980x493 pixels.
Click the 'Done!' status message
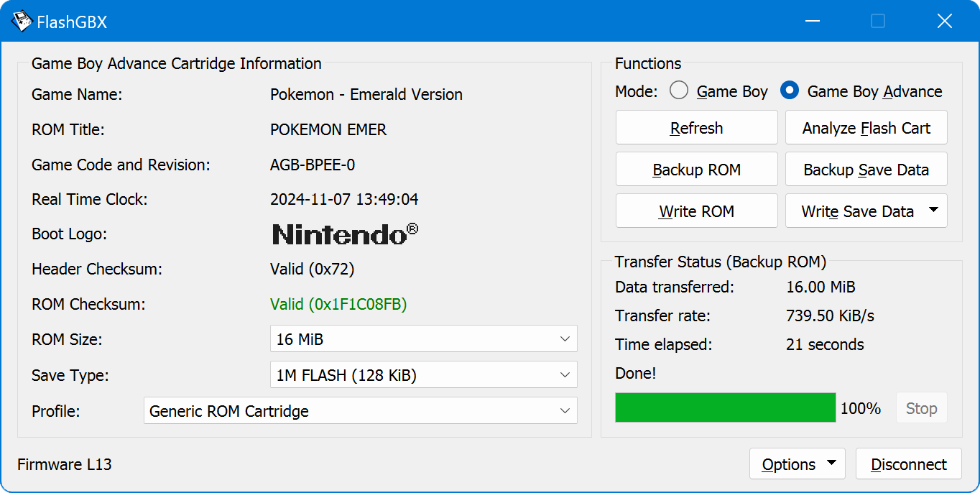pyautogui.click(x=636, y=373)
